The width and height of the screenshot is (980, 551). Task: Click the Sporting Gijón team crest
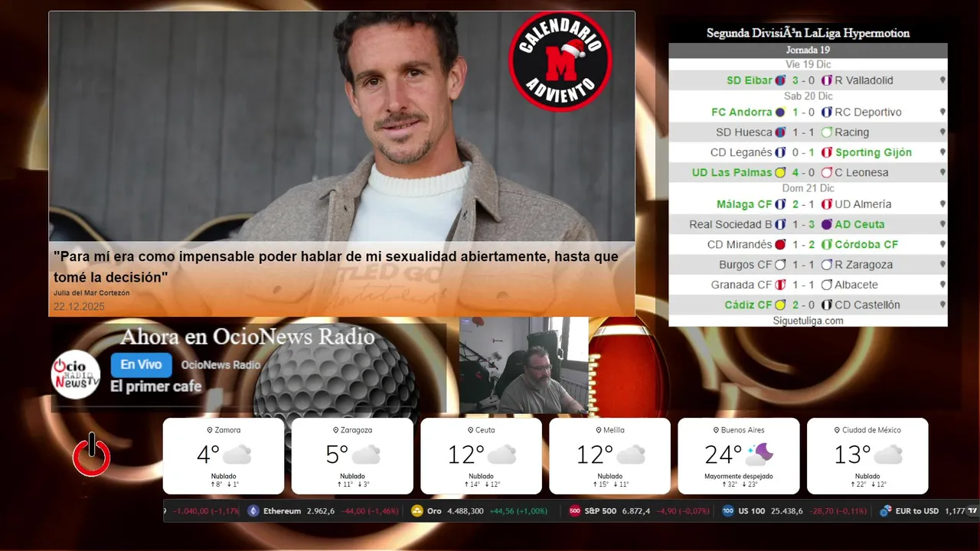click(x=827, y=152)
